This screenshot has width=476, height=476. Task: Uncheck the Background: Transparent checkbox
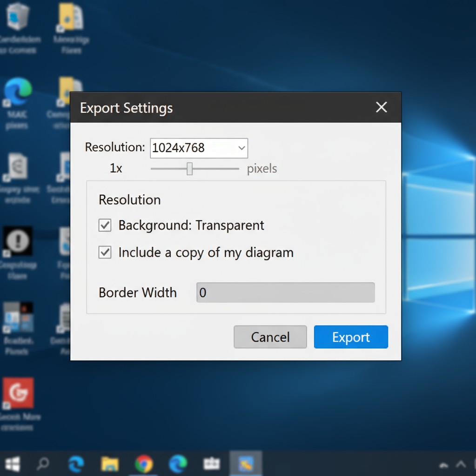105,225
